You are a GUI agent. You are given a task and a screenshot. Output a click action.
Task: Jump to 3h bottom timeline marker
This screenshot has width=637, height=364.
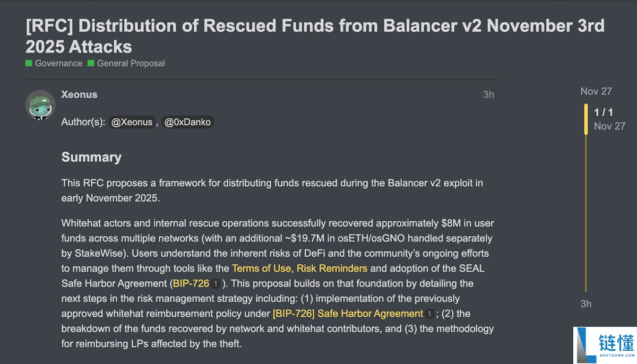[586, 304]
